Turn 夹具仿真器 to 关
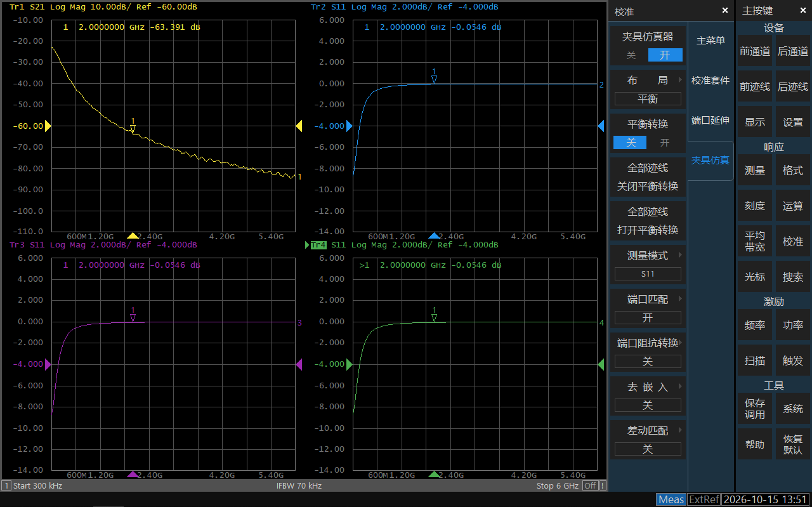 [631, 55]
